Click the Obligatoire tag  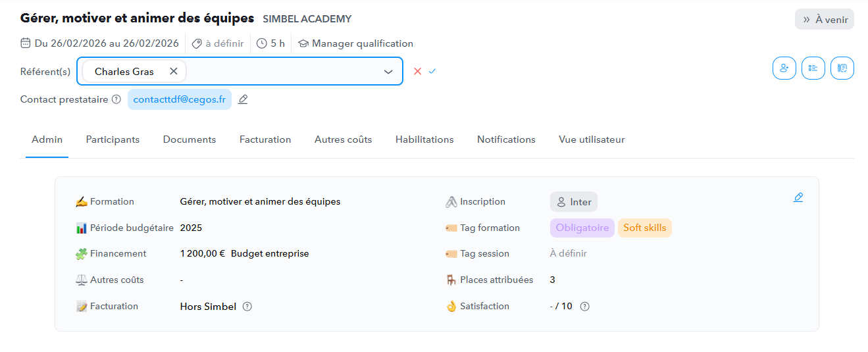[582, 228]
